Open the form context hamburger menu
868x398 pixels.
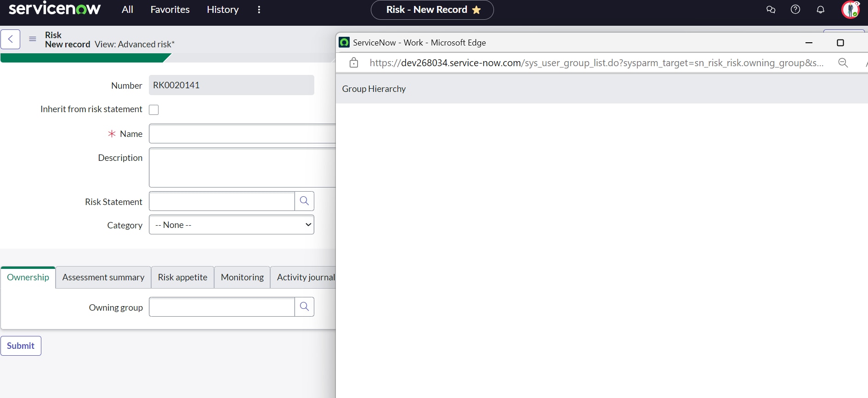click(x=33, y=39)
